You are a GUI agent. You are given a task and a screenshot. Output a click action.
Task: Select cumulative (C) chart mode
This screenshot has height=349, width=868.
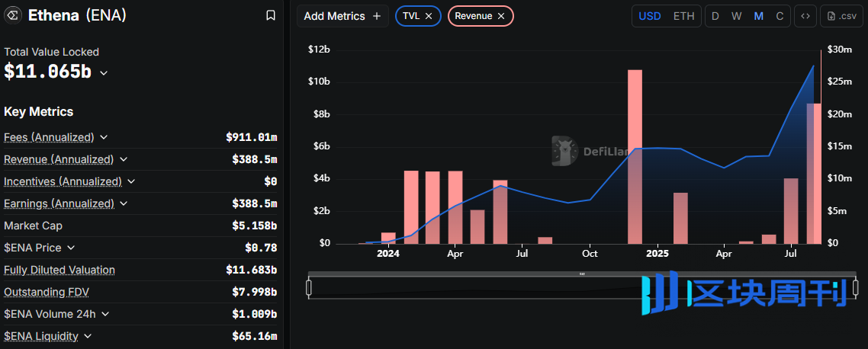pyautogui.click(x=780, y=16)
